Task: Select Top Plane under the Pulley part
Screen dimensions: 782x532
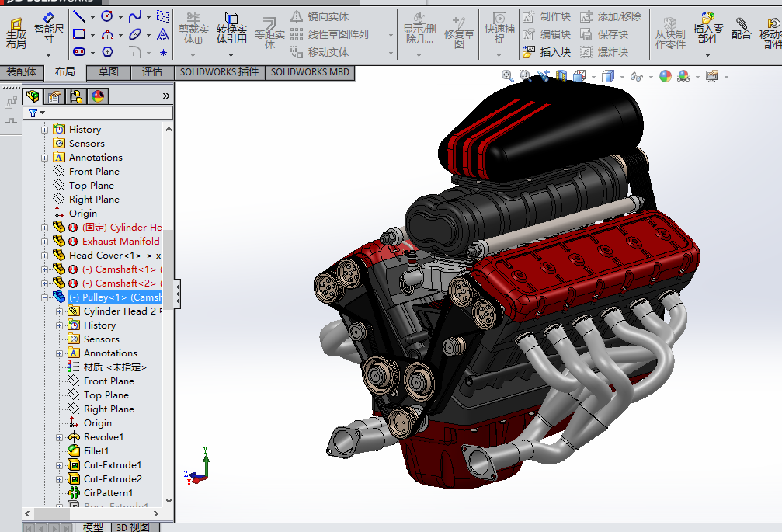Action: [106, 395]
